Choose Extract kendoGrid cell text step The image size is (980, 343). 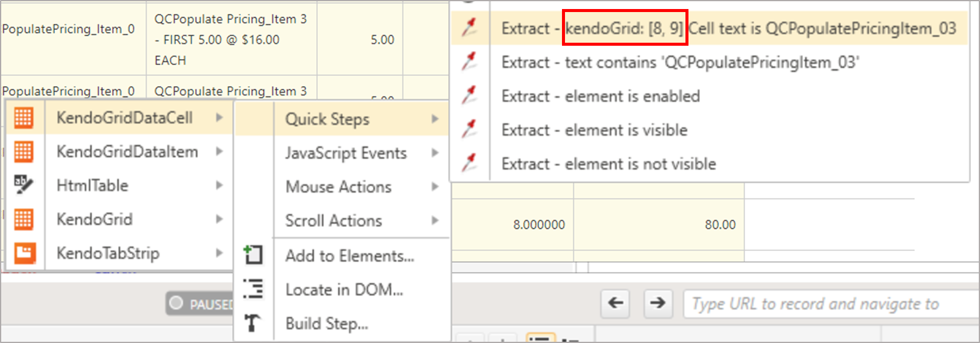point(728,28)
